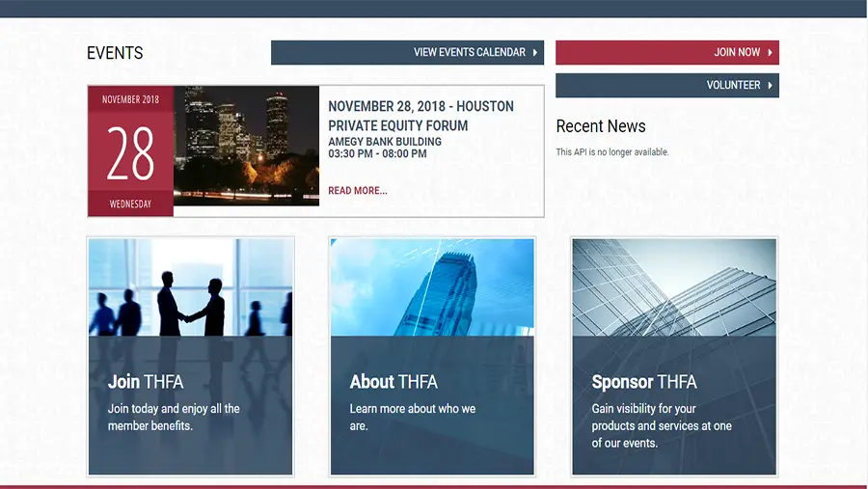Image resolution: width=868 pixels, height=489 pixels.
Task: Click arrow icon on Join Now
Action: pyautogui.click(x=770, y=53)
